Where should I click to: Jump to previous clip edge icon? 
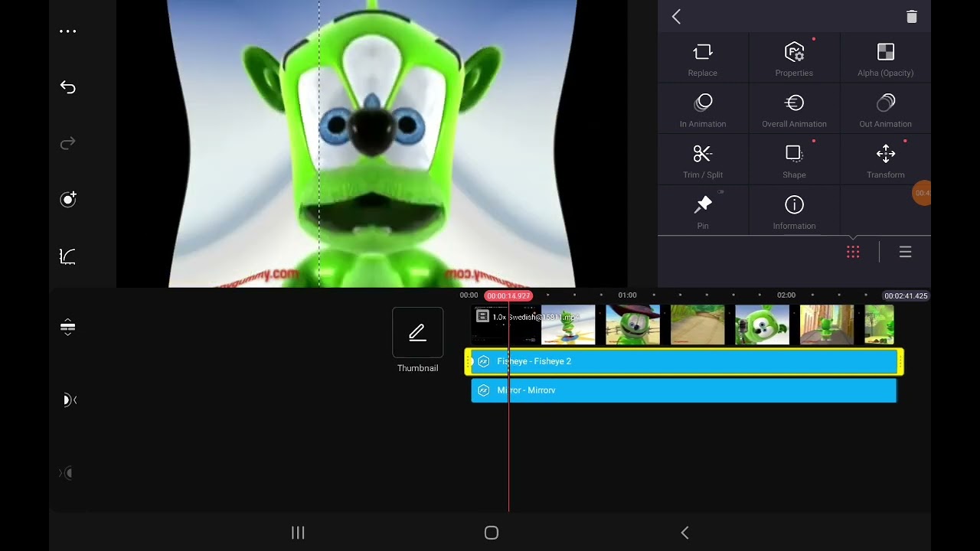(69, 399)
